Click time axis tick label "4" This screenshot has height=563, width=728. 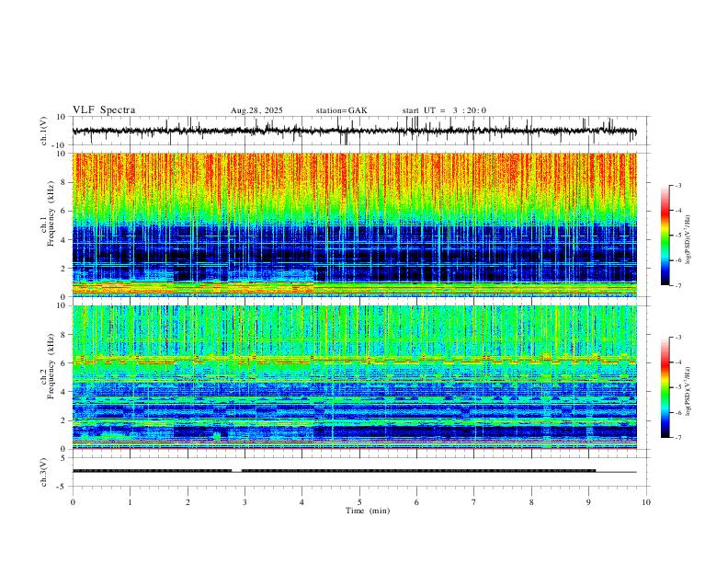tap(301, 502)
